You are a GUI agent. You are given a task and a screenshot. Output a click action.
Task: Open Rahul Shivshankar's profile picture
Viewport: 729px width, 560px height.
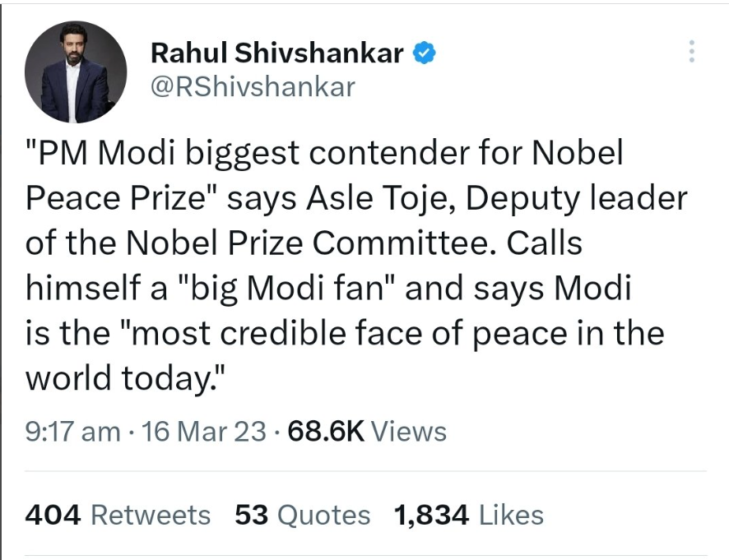tap(76, 72)
